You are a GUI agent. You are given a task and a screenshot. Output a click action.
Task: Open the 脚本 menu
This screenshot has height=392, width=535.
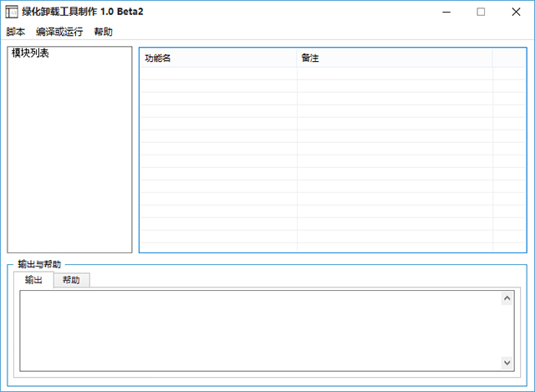pos(16,32)
